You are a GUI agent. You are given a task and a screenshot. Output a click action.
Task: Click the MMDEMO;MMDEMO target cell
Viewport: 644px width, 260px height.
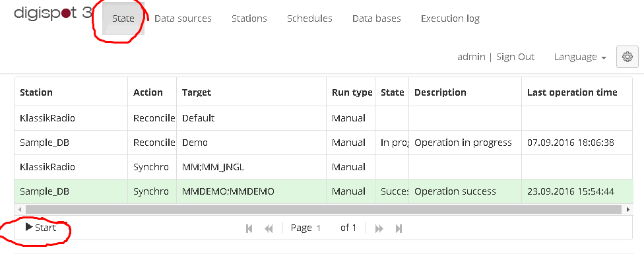click(251, 191)
